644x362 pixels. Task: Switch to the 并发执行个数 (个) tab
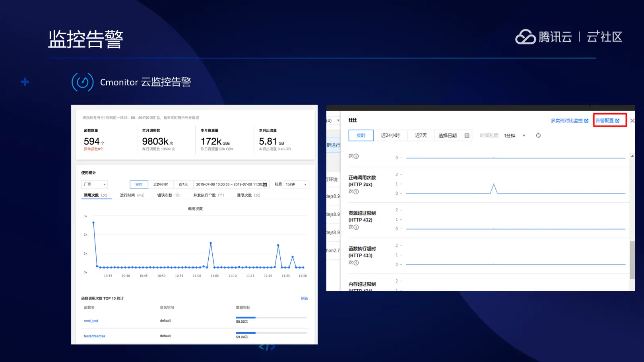click(x=209, y=195)
